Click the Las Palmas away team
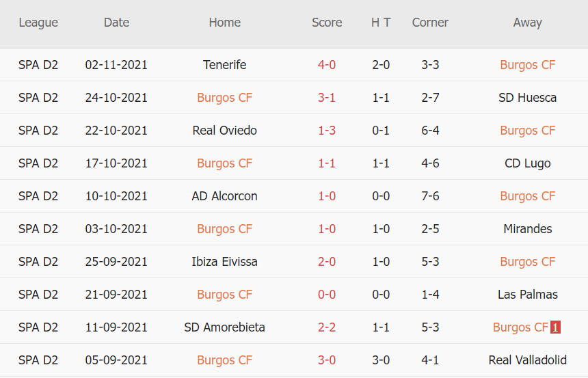 tap(527, 295)
